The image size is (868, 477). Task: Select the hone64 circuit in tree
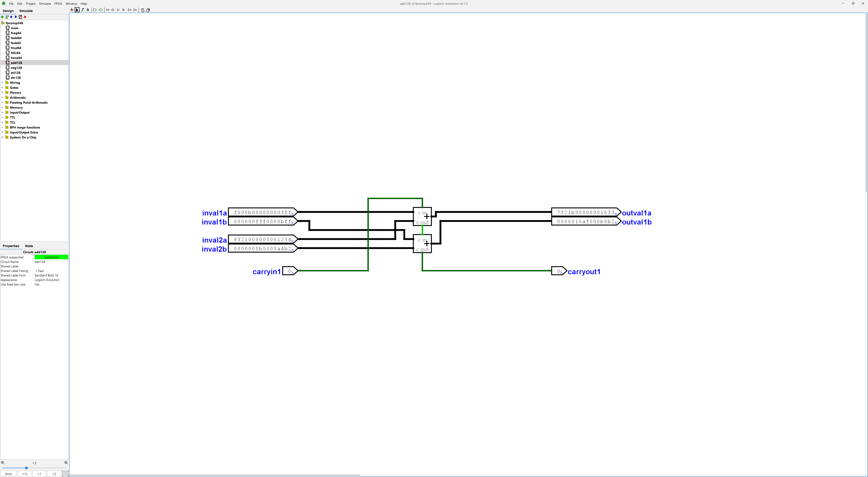tap(16, 58)
